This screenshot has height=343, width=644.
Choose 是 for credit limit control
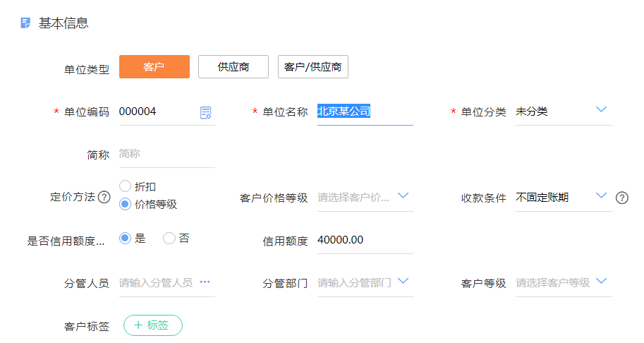point(126,239)
